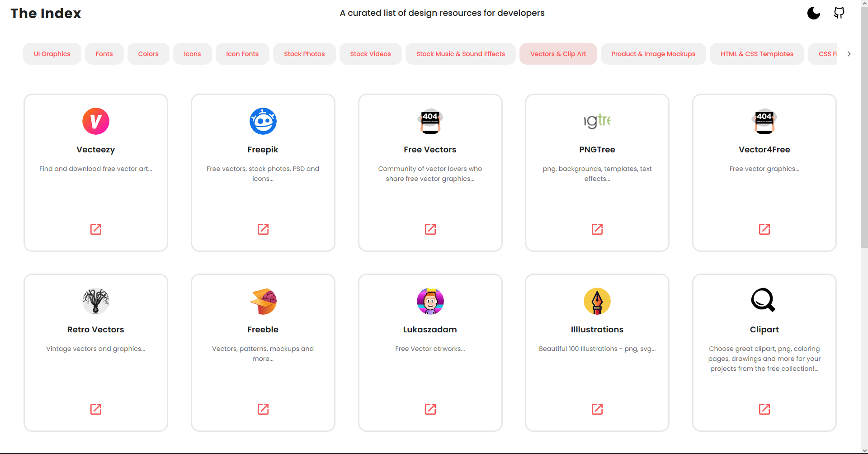Open Clipart external link icon

point(764,409)
